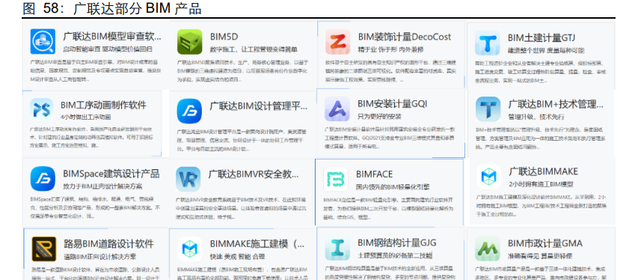Open the 广联达BIM设计管理平... title link
The height and width of the screenshot is (280, 644).
pos(258,106)
